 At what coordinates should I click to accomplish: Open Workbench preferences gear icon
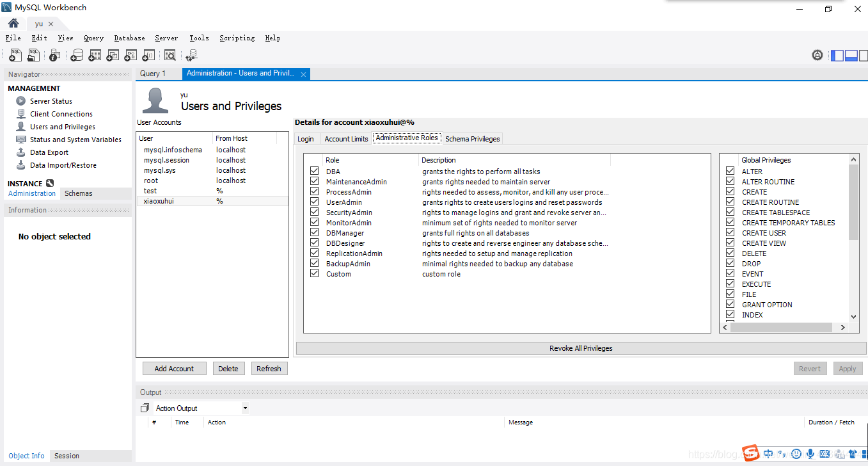[817, 56]
